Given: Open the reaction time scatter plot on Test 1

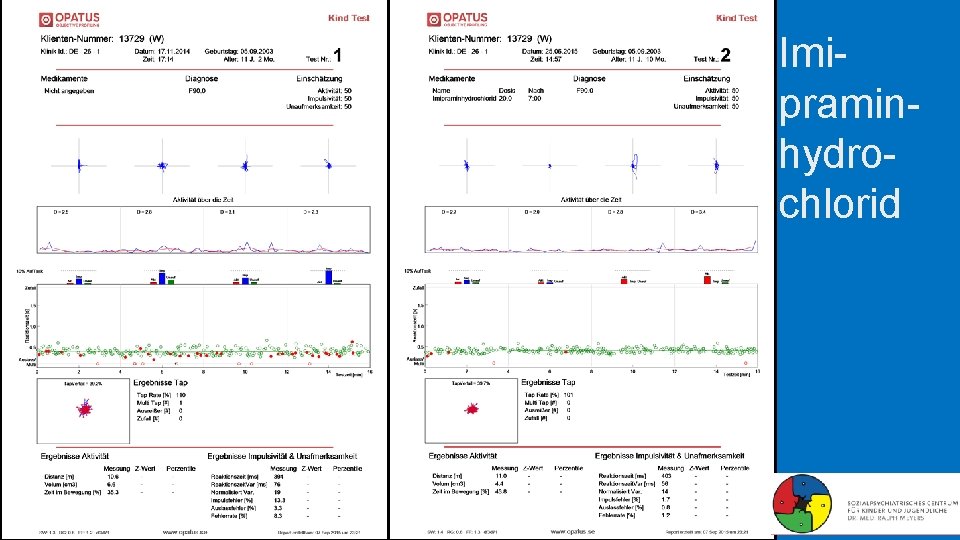Looking at the screenshot, I should (203, 326).
